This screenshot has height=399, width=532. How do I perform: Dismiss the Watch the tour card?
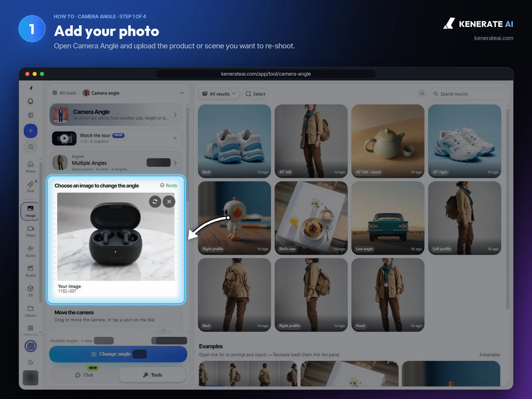pyautogui.click(x=175, y=138)
